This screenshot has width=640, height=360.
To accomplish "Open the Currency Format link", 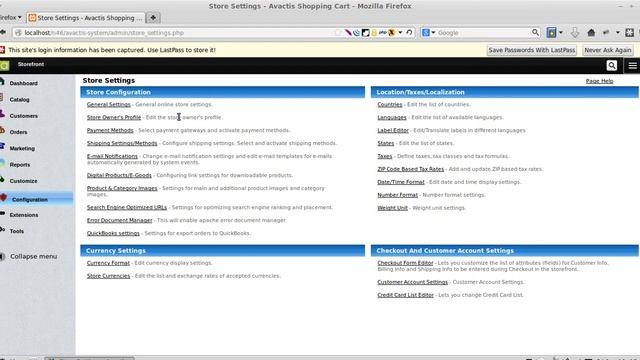I will (108, 263).
